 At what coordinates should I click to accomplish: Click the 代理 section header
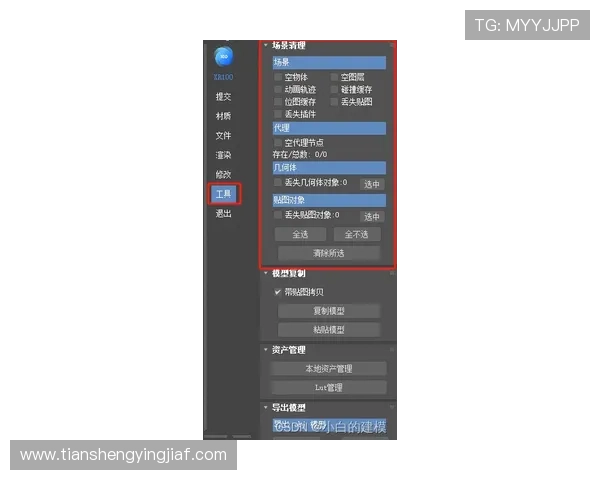tap(329, 128)
